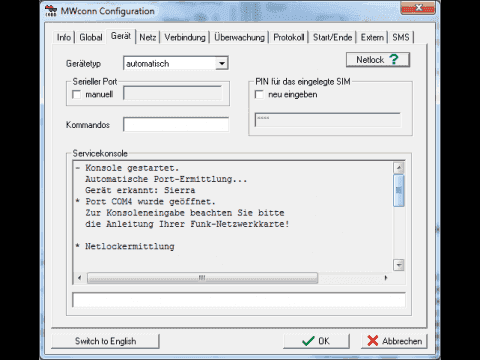Click Switch to English button
Screen dimensions: 480x360
pos(105,341)
